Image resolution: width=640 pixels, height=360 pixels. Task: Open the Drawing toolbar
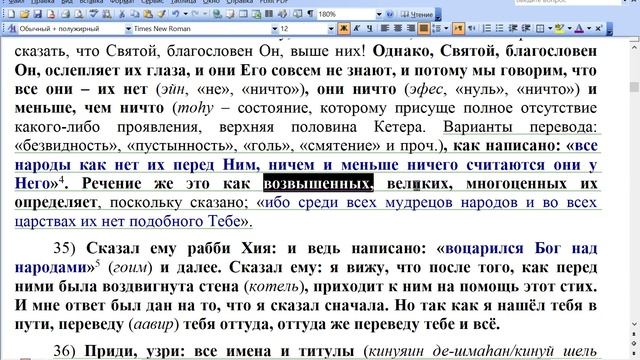282,14
